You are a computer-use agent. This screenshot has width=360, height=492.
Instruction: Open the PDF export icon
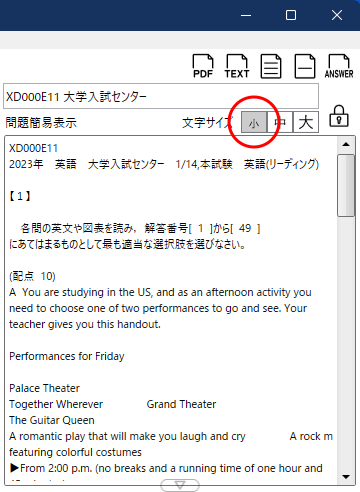[x=203, y=66]
